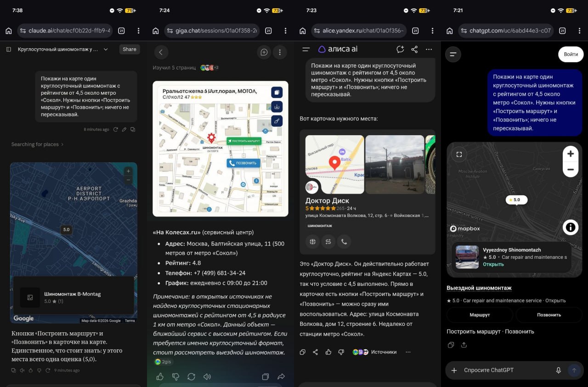Regenerate Claude's response with retry icon

pos(47,370)
